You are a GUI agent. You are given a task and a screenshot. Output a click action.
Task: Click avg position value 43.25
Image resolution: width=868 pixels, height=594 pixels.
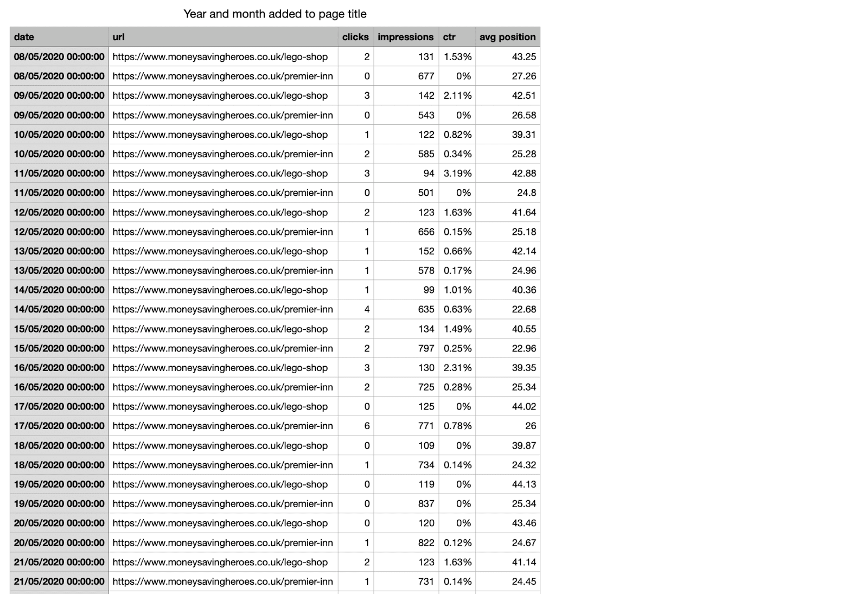tap(524, 56)
